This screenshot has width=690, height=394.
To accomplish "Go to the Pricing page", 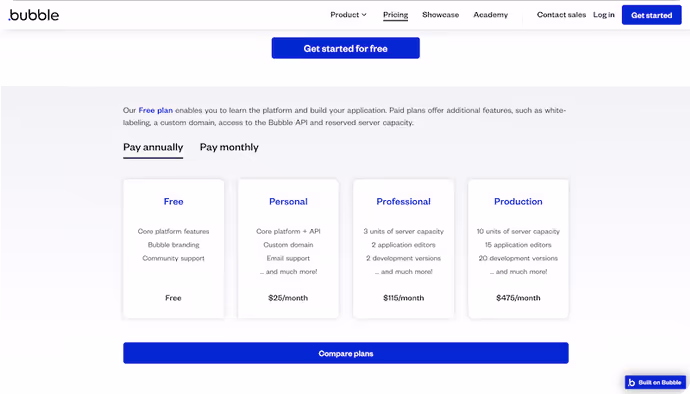I will coord(395,15).
